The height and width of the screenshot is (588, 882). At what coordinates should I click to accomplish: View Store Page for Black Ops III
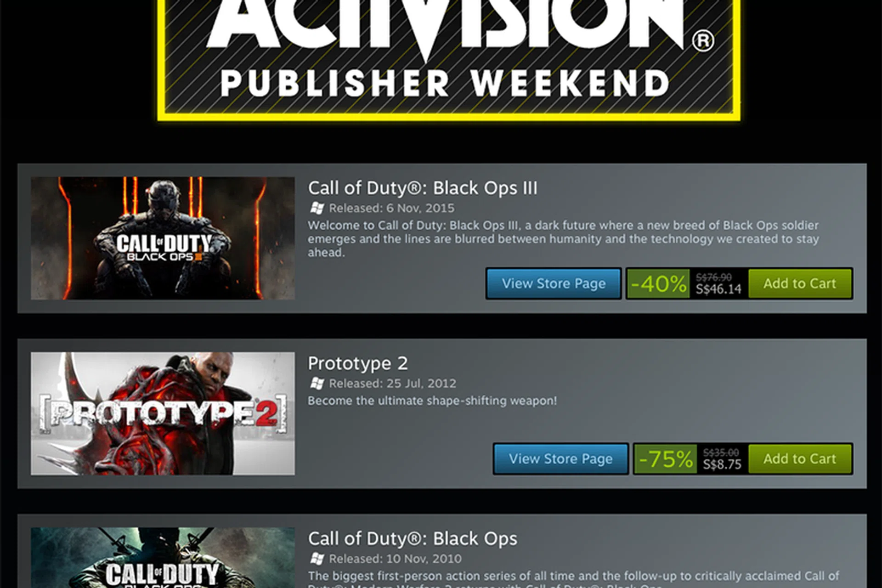point(554,283)
